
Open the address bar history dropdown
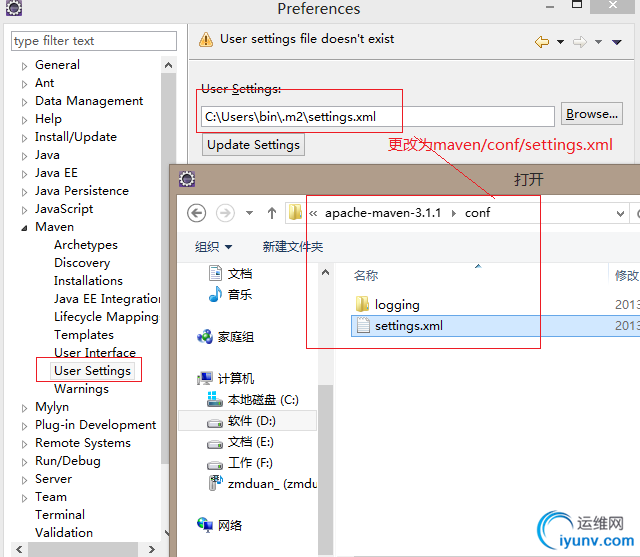[x=620, y=214]
